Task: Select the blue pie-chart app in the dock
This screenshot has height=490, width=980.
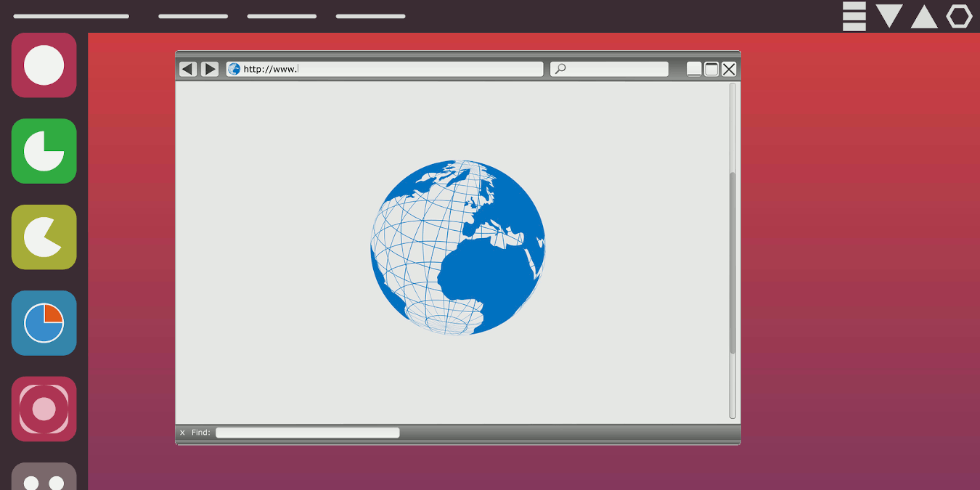Action: point(44,323)
